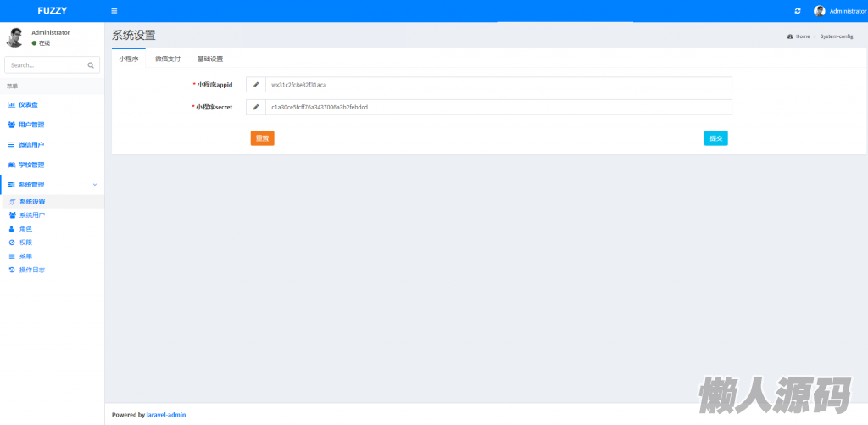Toggle the hamburger sidebar menu icon
This screenshot has width=868, height=425.
(x=114, y=11)
